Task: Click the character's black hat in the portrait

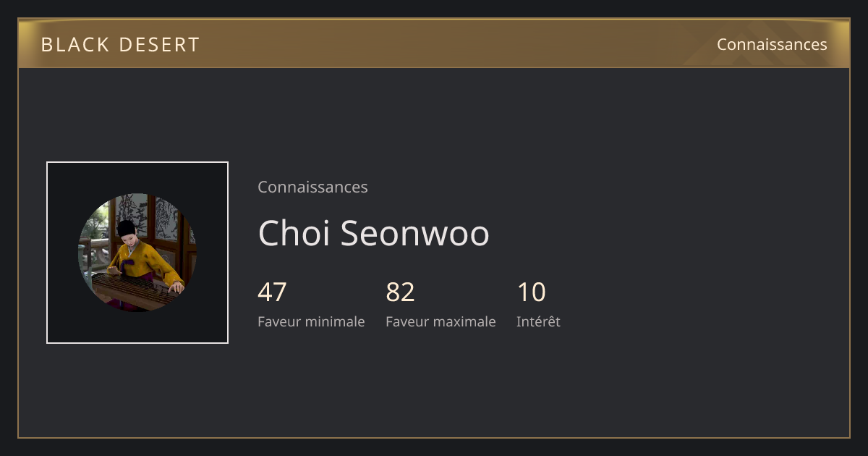Action: 127,228
